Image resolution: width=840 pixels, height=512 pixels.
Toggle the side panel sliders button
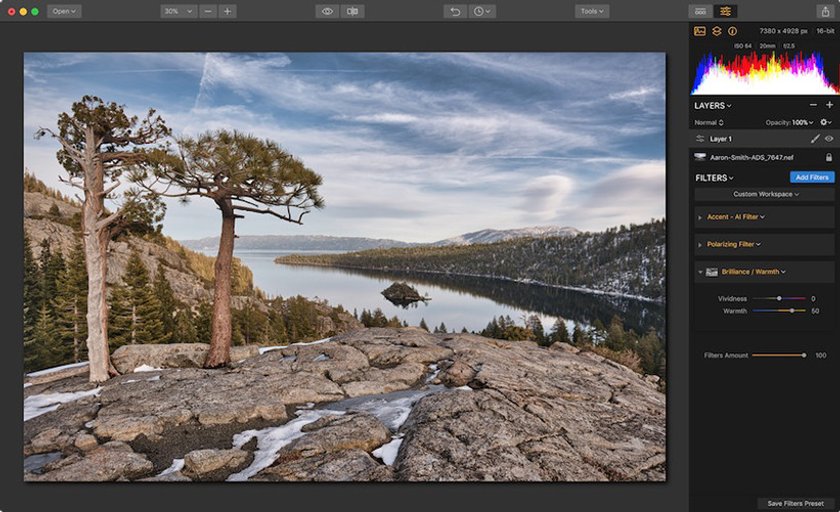pyautogui.click(x=725, y=11)
